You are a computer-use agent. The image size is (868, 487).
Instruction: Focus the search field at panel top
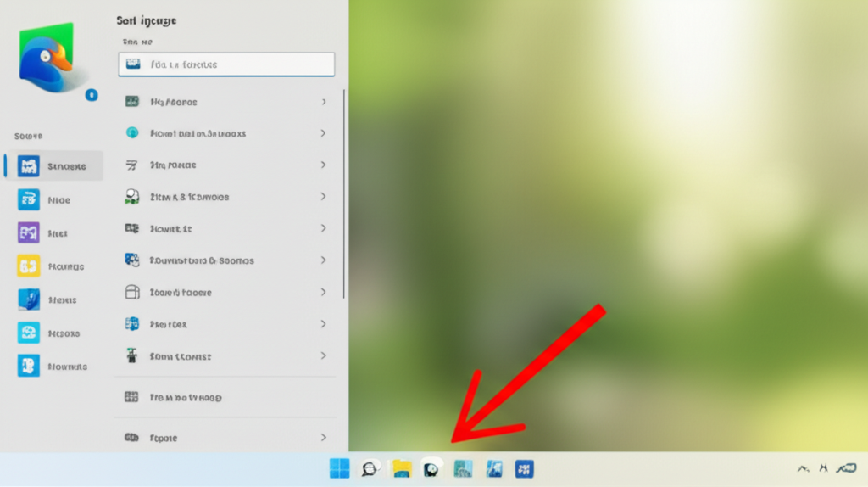[x=226, y=64]
